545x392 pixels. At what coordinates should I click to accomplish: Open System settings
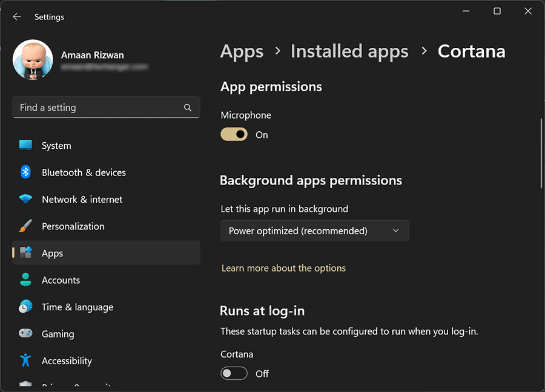coord(106,145)
